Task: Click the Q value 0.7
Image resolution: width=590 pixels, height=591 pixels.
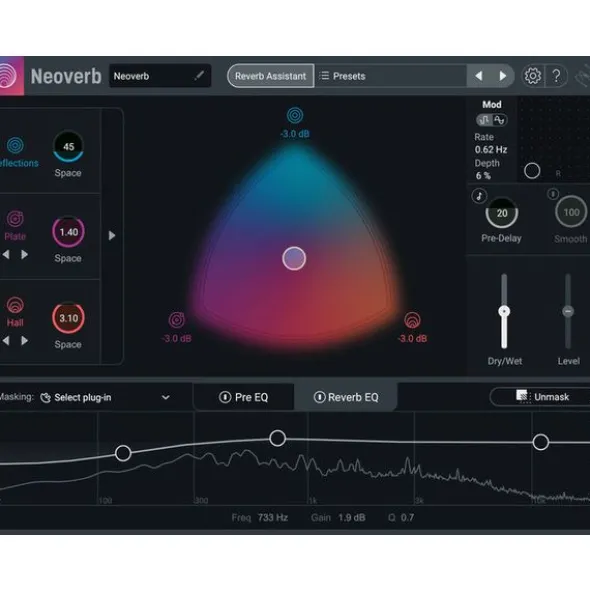Action: point(408,518)
